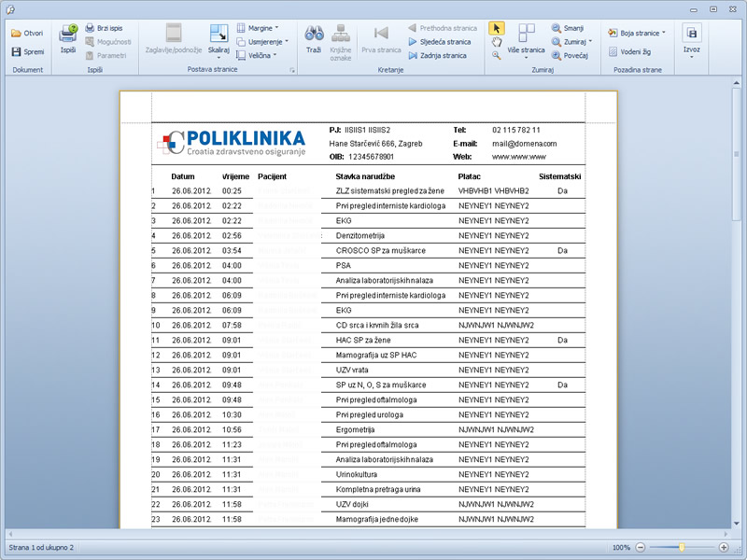The height and width of the screenshot is (560, 747).
Task: Click 'ZLZ sistematski pregled za žene' cell
Action: coord(390,191)
